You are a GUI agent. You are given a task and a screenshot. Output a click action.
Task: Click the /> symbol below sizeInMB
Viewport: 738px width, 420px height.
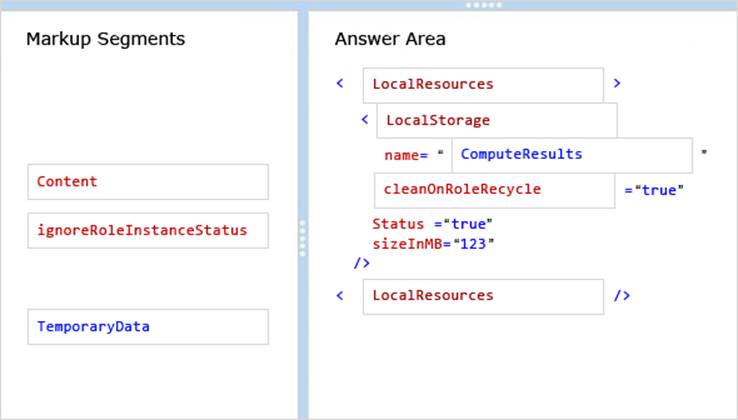click(362, 263)
